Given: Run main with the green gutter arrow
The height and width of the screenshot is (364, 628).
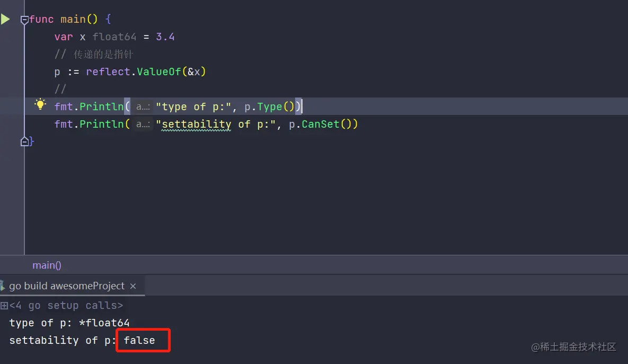Looking at the screenshot, I should [5, 19].
